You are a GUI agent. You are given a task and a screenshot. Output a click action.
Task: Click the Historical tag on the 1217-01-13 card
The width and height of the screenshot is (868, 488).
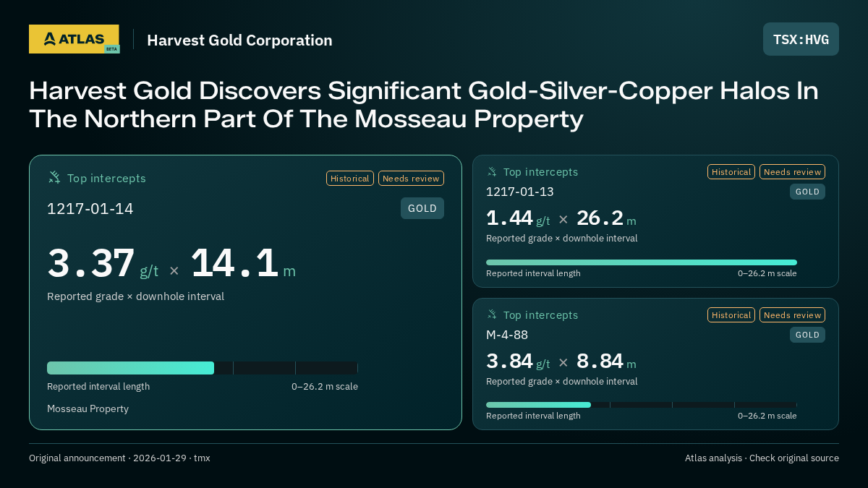point(731,172)
